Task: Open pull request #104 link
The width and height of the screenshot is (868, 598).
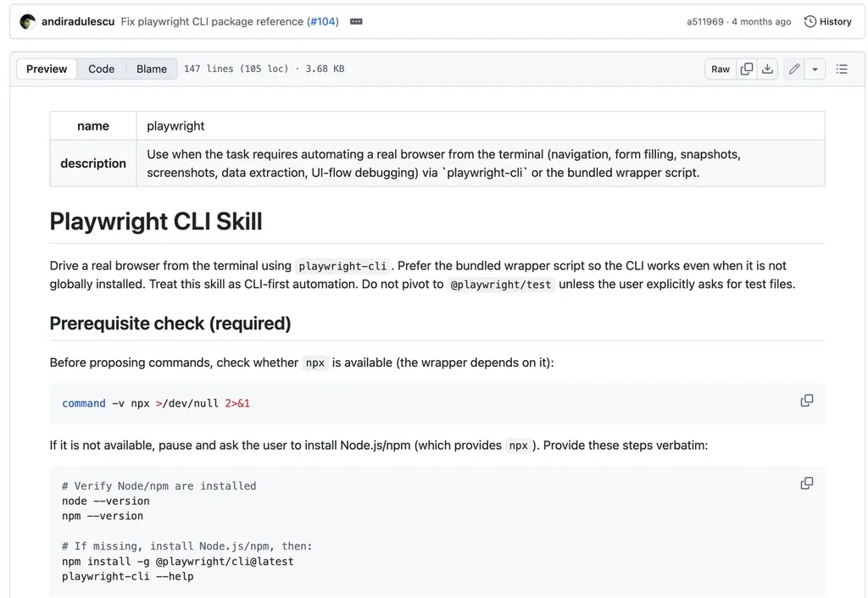Action: click(x=323, y=21)
